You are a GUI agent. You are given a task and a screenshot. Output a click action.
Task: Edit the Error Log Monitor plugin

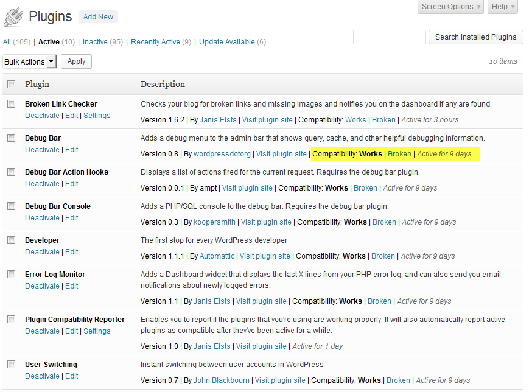click(72, 285)
